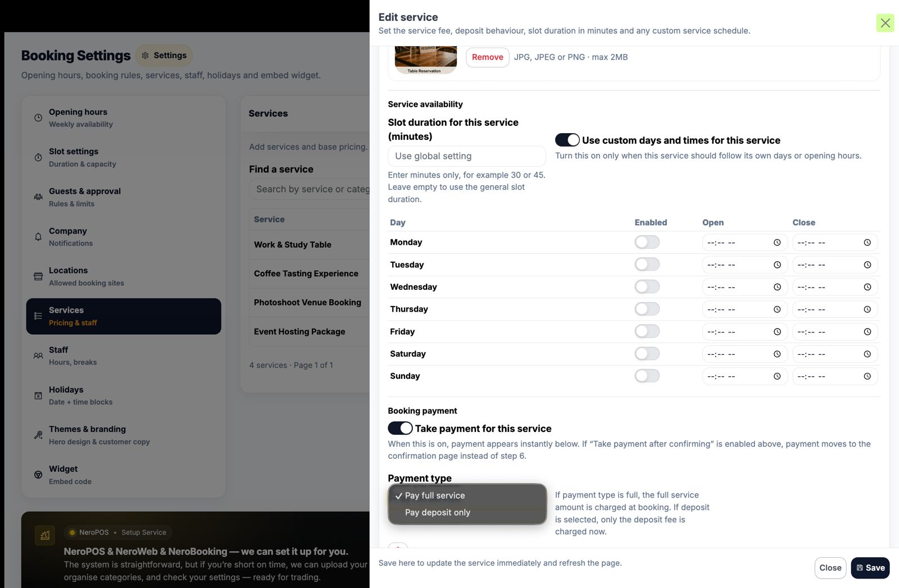
Task: Click the clock icon in Thursday's Open field
Action: tap(777, 309)
